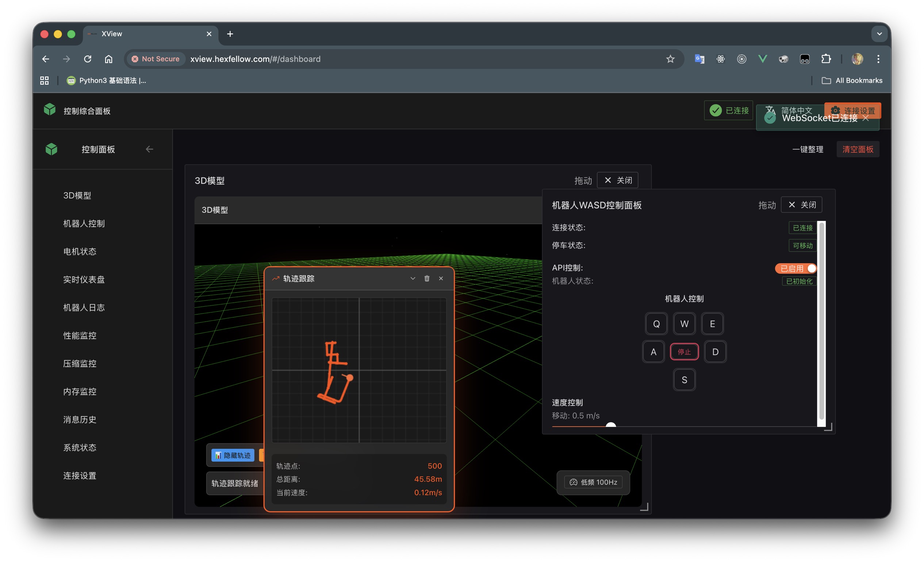Image resolution: width=924 pixels, height=562 pixels.
Task: Click the sidebar collapse arrow beside 控制面板
Action: [150, 149]
